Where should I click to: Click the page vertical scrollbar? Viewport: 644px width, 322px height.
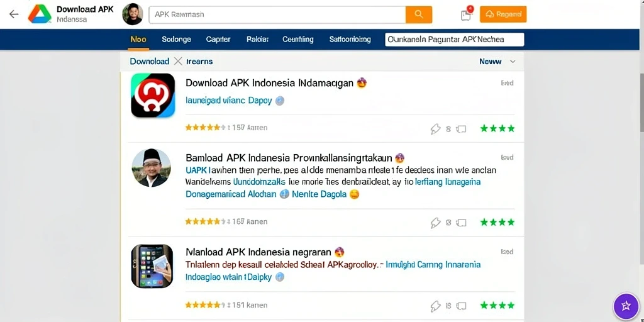[x=641, y=103]
